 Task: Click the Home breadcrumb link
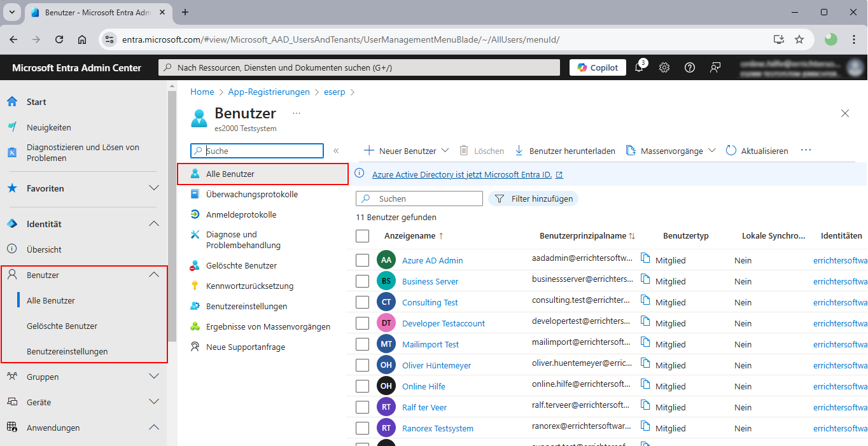pyautogui.click(x=202, y=92)
